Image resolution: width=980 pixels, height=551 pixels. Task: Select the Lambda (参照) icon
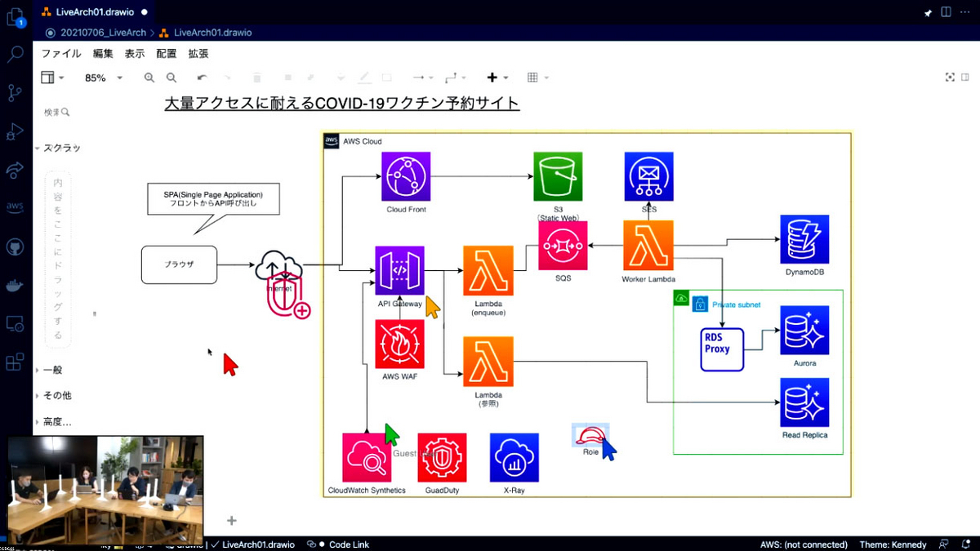coord(488,362)
